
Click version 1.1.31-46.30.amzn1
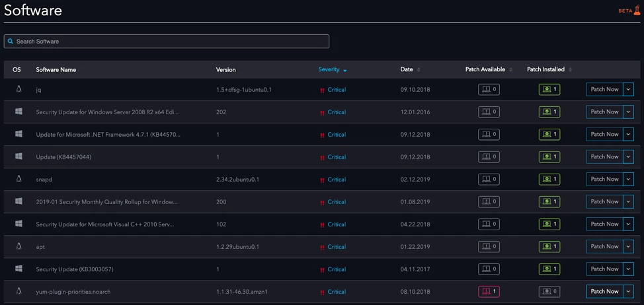tap(242, 292)
